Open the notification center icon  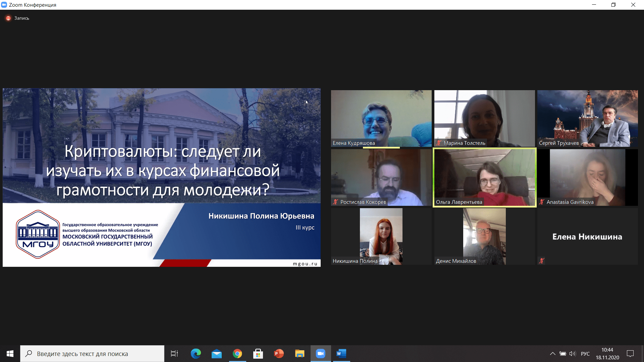(630, 354)
